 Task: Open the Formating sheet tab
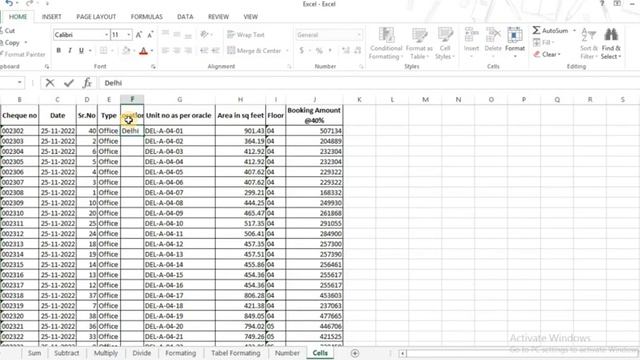180,353
